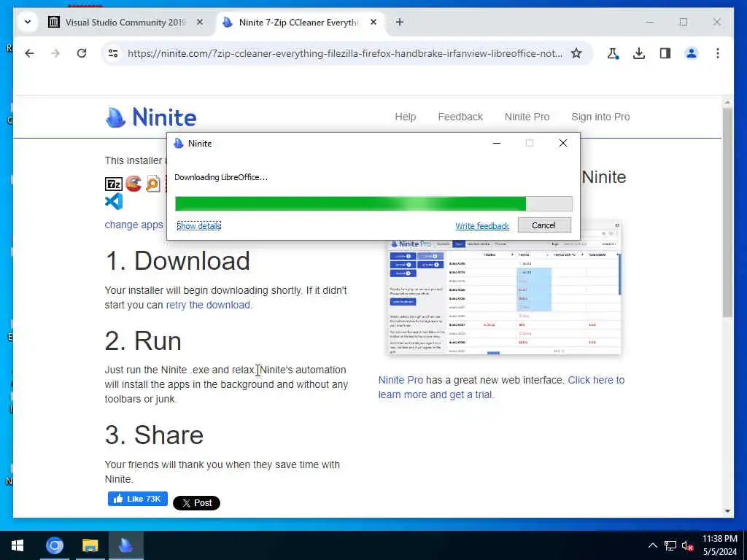The image size is (747, 560).
Task: Click the muted volume tray icon
Action: click(x=687, y=545)
